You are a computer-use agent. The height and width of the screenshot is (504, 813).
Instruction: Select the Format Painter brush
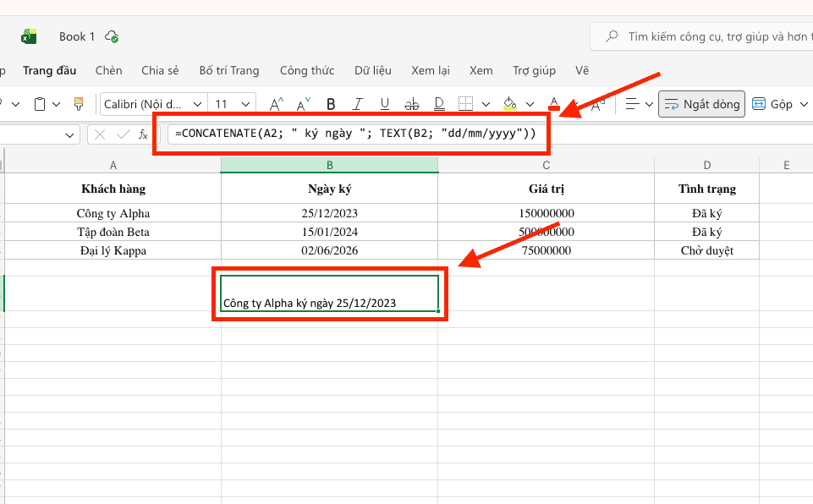pyautogui.click(x=79, y=104)
